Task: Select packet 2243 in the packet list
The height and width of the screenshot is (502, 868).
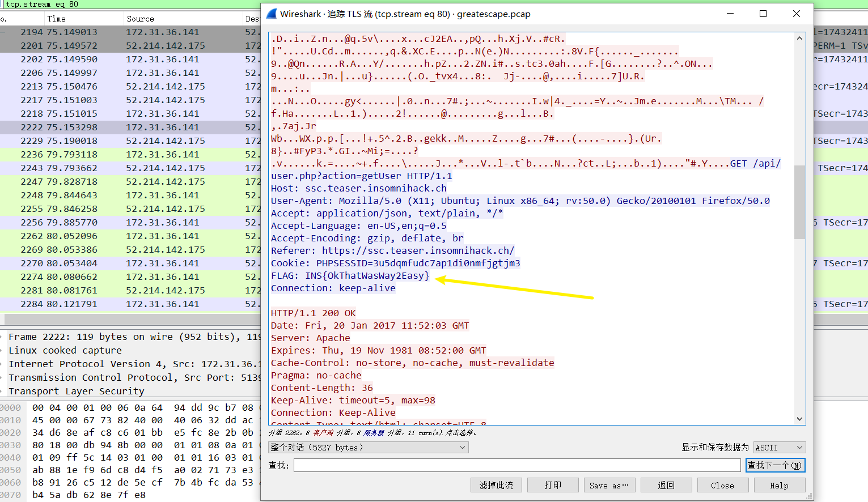Action: [x=130, y=168]
